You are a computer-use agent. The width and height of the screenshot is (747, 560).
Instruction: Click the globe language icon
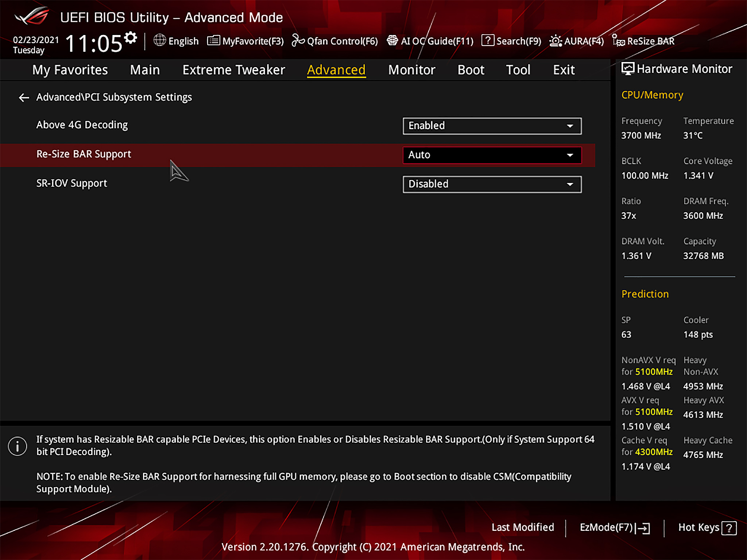coord(159,40)
